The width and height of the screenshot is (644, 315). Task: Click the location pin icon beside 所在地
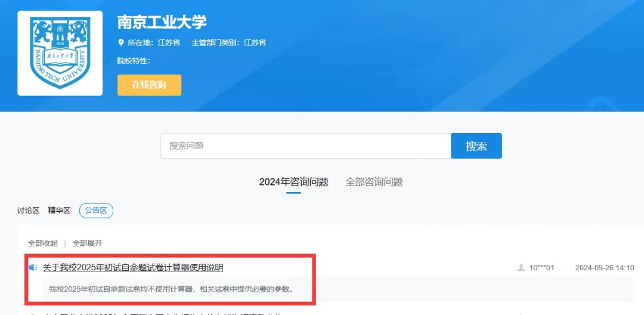coord(120,43)
